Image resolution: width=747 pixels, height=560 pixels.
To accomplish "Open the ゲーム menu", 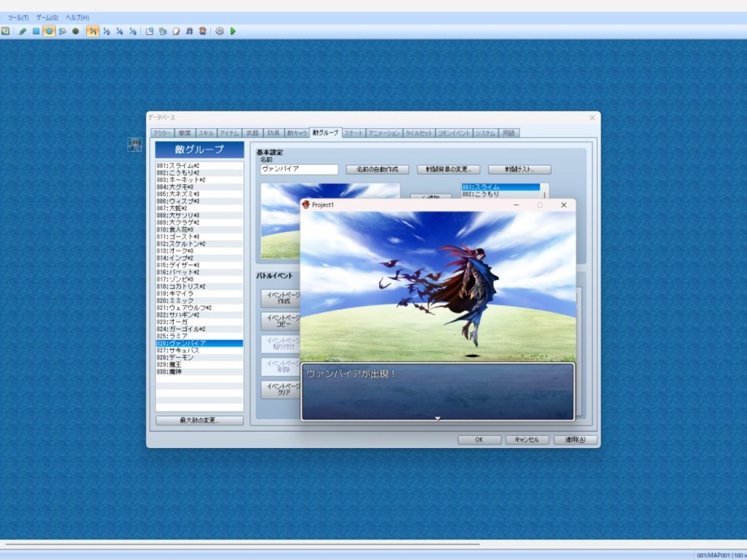I will [48, 17].
